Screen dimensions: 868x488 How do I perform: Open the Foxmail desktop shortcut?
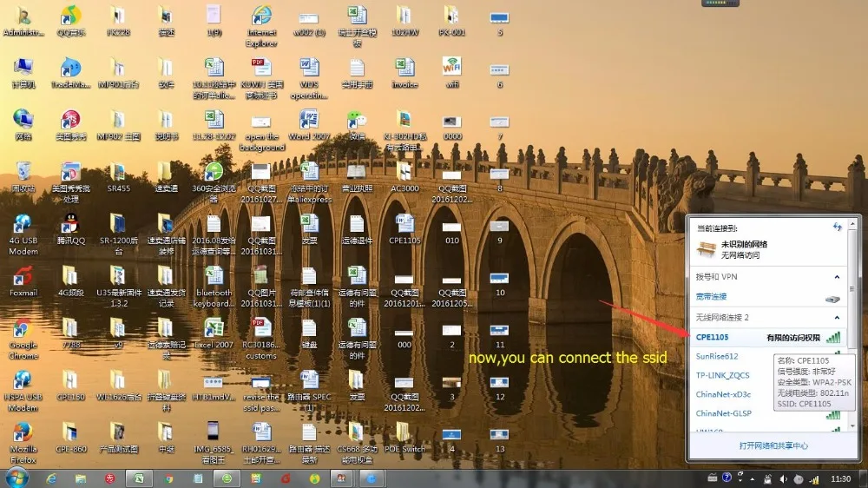pyautogui.click(x=23, y=281)
